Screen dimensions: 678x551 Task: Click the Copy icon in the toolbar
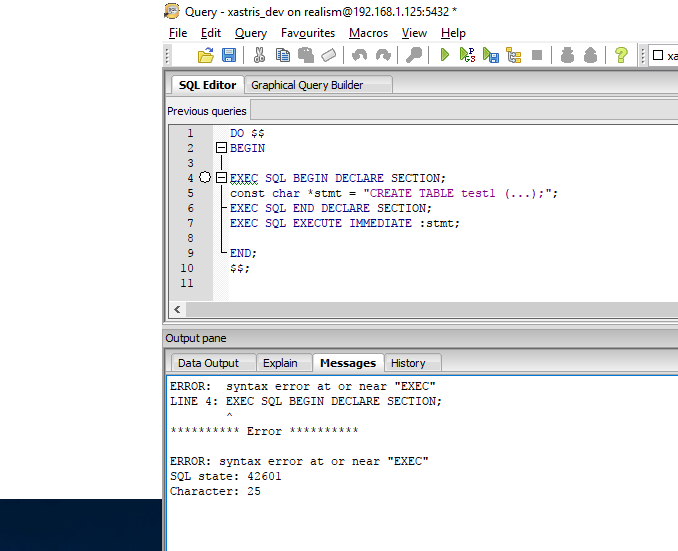282,56
